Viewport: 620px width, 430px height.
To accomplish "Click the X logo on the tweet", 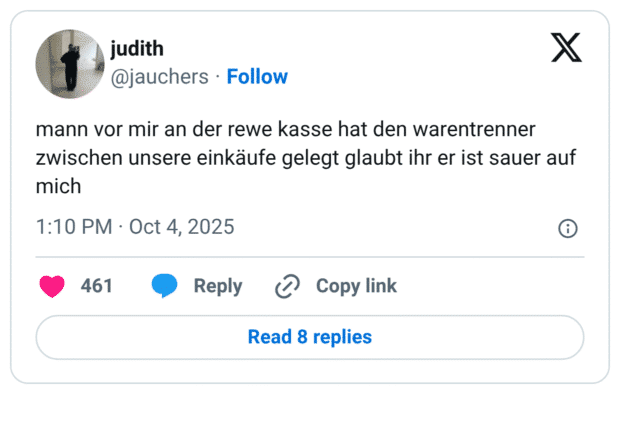I will [x=566, y=47].
